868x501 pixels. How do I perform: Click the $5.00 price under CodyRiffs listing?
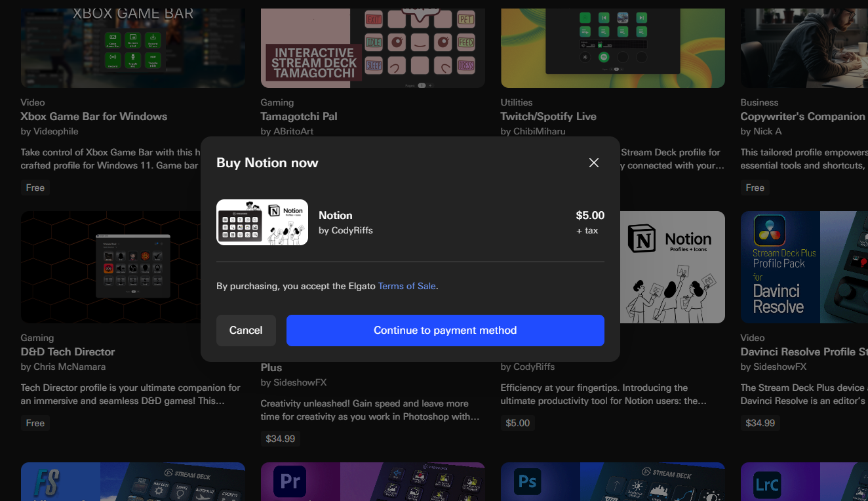tap(518, 423)
